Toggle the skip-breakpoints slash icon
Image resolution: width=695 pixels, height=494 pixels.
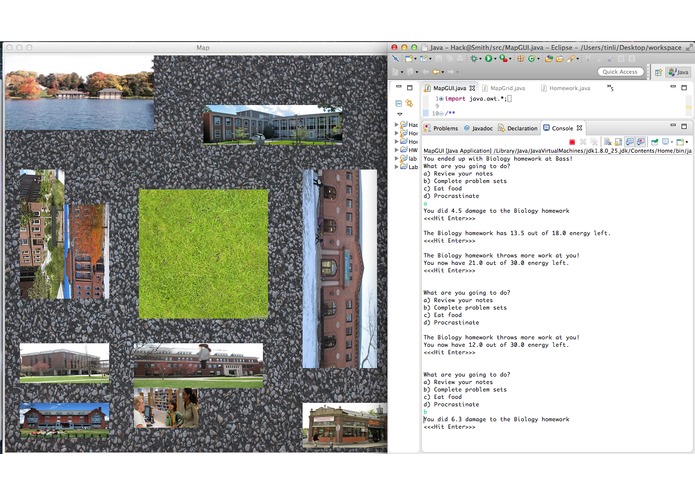[x=395, y=58]
